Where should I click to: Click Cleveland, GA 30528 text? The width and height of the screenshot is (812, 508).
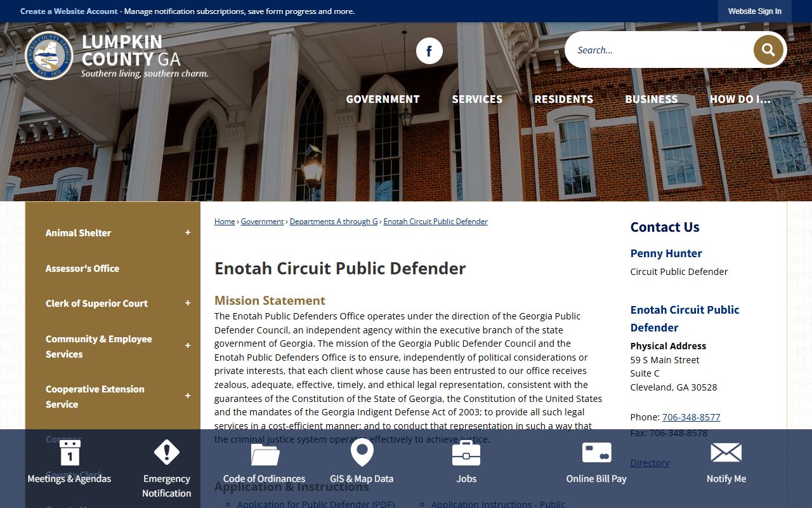click(x=674, y=387)
